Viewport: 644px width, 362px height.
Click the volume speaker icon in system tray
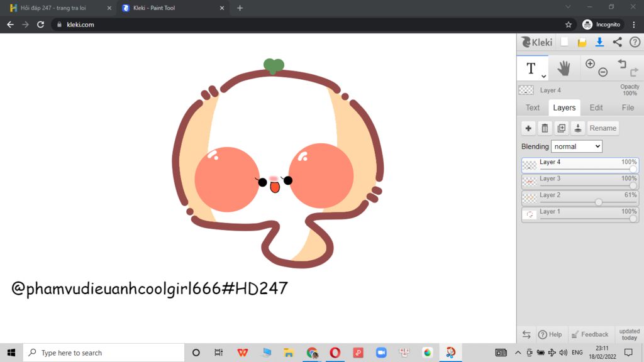pos(563,353)
